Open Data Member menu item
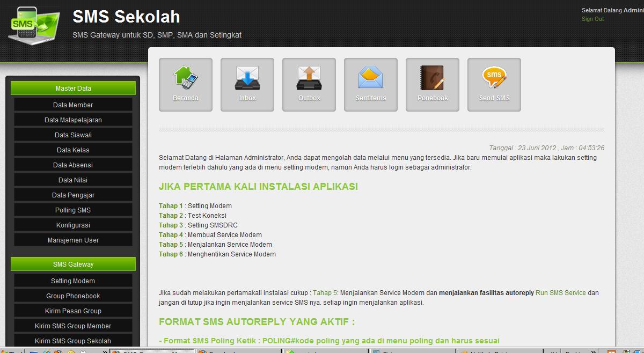The height and width of the screenshot is (353, 644). pos(73,105)
